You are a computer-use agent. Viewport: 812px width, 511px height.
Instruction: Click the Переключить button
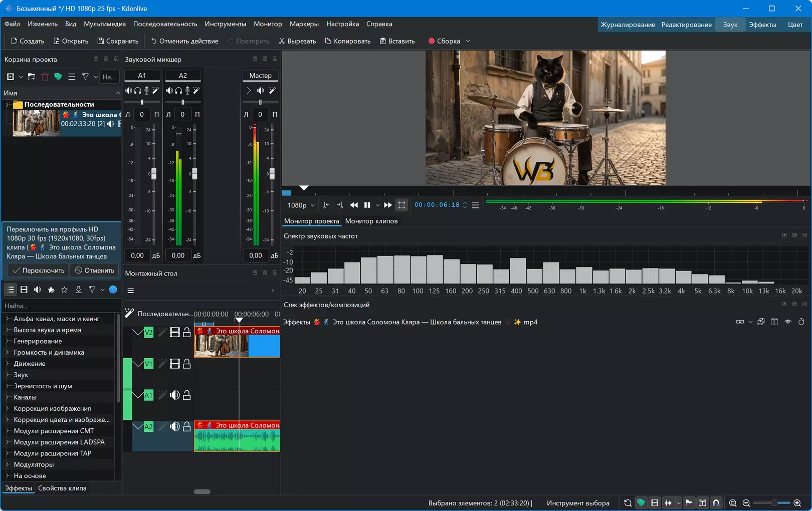(39, 271)
